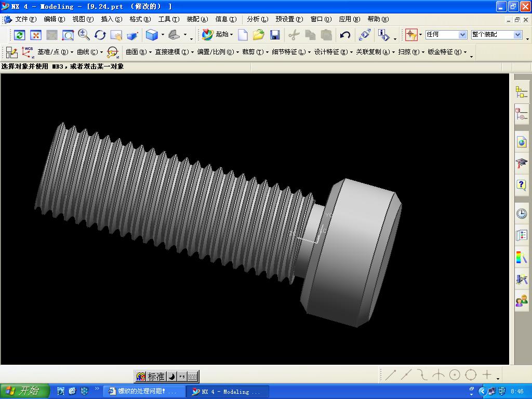Open the Help question mark sidebar tab

tap(522, 185)
